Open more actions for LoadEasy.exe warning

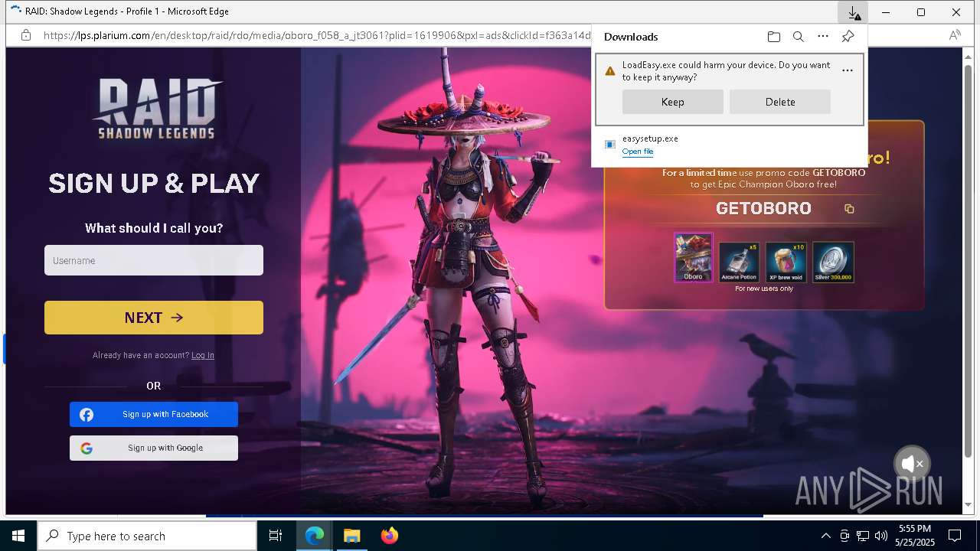point(848,70)
